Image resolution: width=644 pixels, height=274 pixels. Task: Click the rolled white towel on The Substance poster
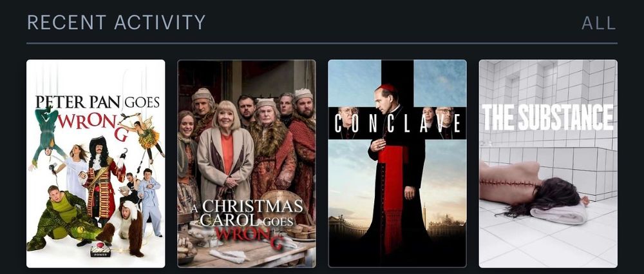point(558,214)
